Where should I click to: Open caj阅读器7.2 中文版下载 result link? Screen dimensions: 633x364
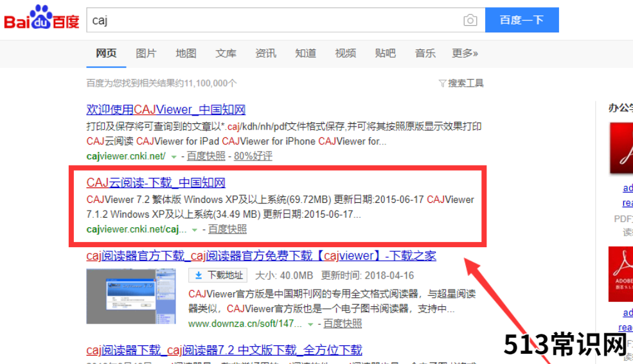click(224, 350)
